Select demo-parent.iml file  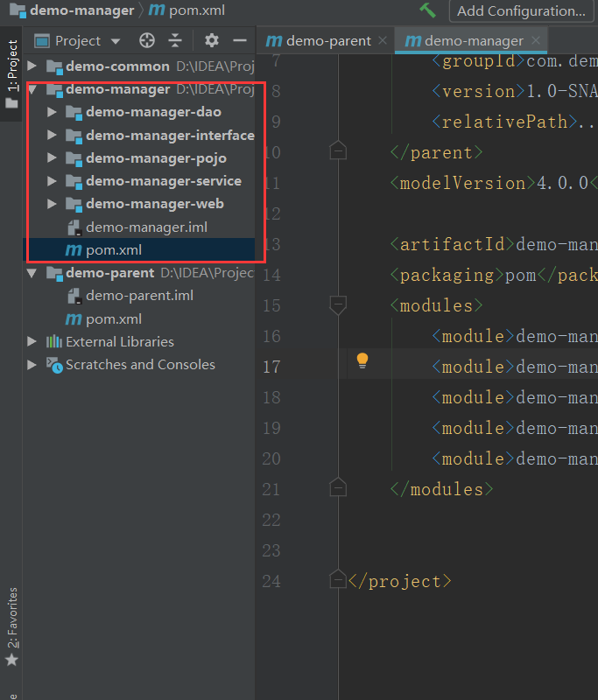click(139, 296)
